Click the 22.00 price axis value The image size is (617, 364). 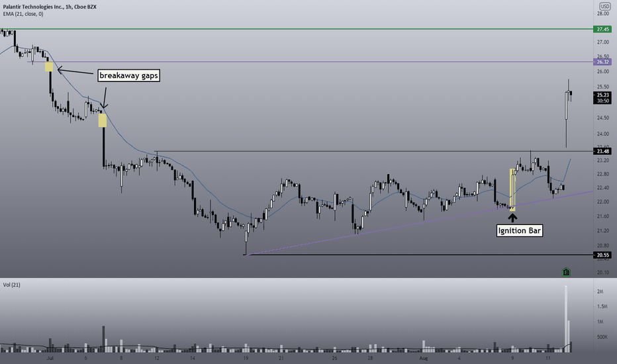(x=603, y=202)
